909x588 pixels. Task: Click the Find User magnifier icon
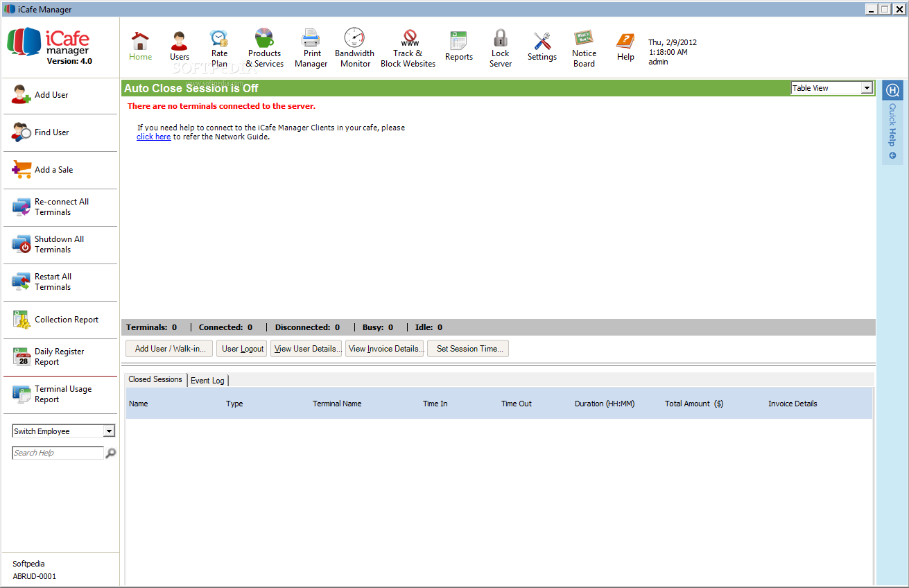click(x=21, y=132)
